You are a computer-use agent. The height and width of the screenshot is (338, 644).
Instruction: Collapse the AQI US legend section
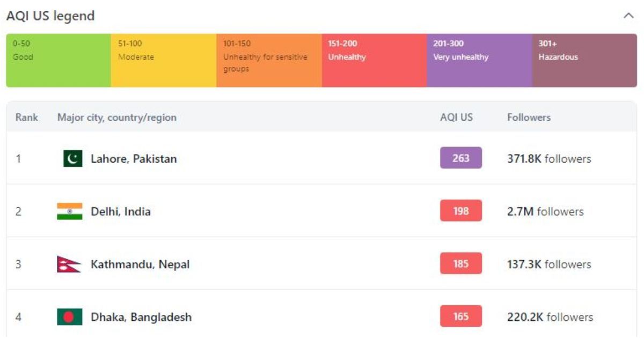coord(628,16)
